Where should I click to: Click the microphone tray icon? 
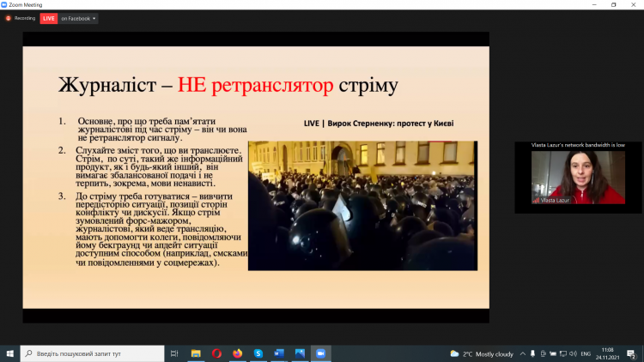point(532,353)
